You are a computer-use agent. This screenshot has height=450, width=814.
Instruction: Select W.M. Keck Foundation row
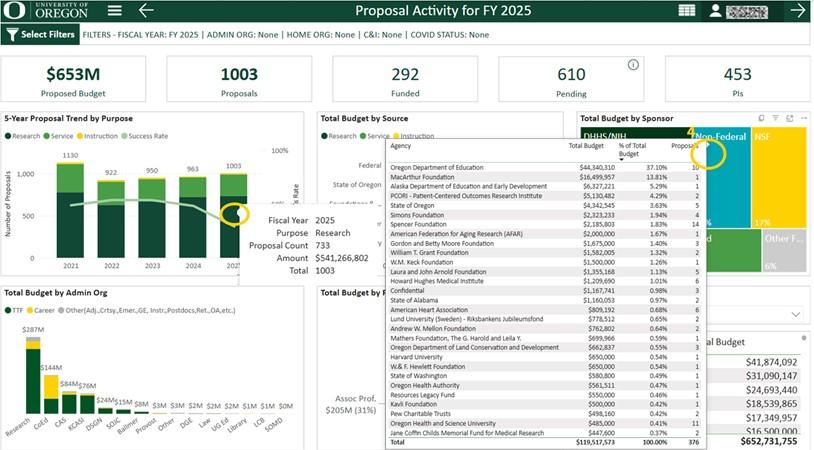point(544,262)
